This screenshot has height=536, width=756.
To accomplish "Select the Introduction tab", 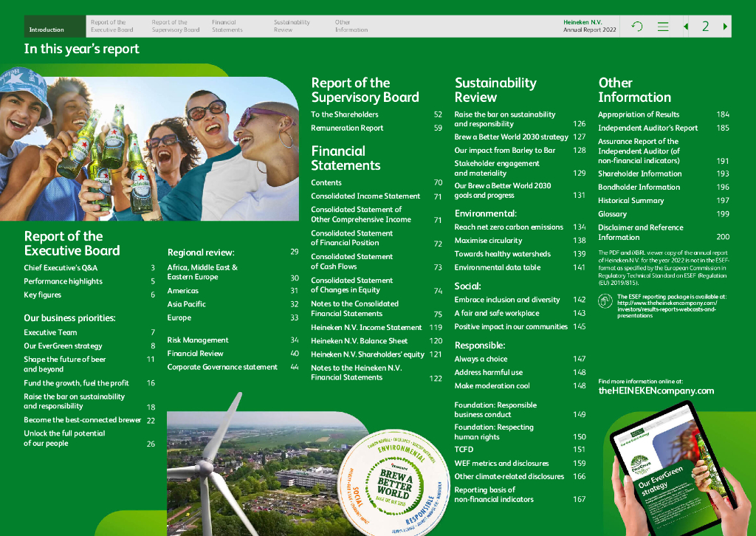I will pos(55,26).
